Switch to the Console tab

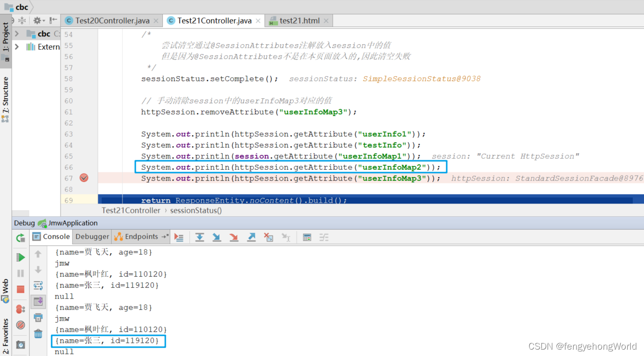click(x=51, y=237)
